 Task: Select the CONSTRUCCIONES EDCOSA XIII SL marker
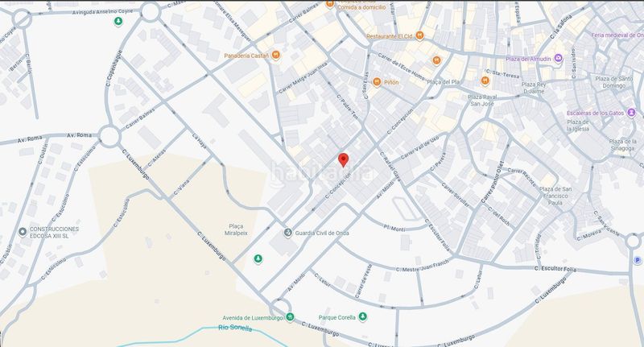pos(23,232)
